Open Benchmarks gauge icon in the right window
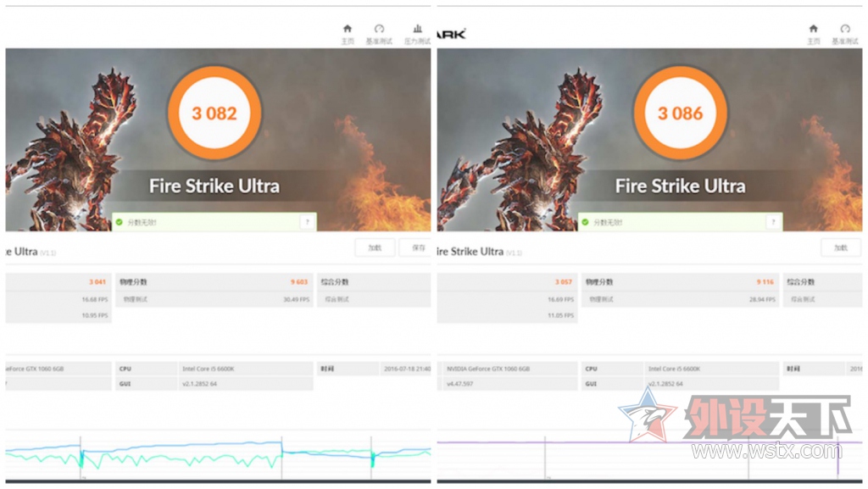 coord(845,29)
